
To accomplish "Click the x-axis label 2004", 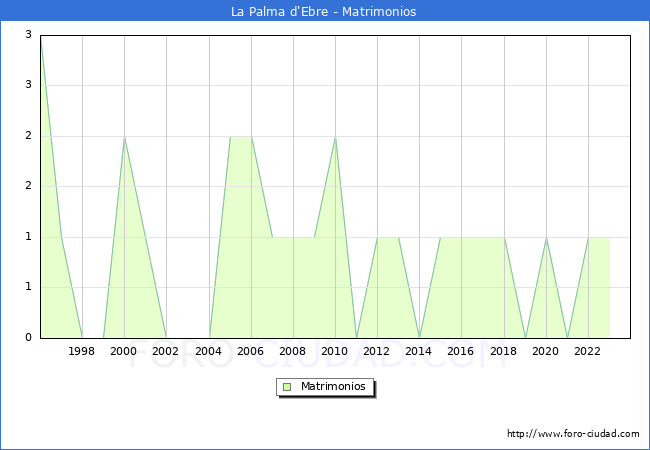I will pyautogui.click(x=209, y=351).
